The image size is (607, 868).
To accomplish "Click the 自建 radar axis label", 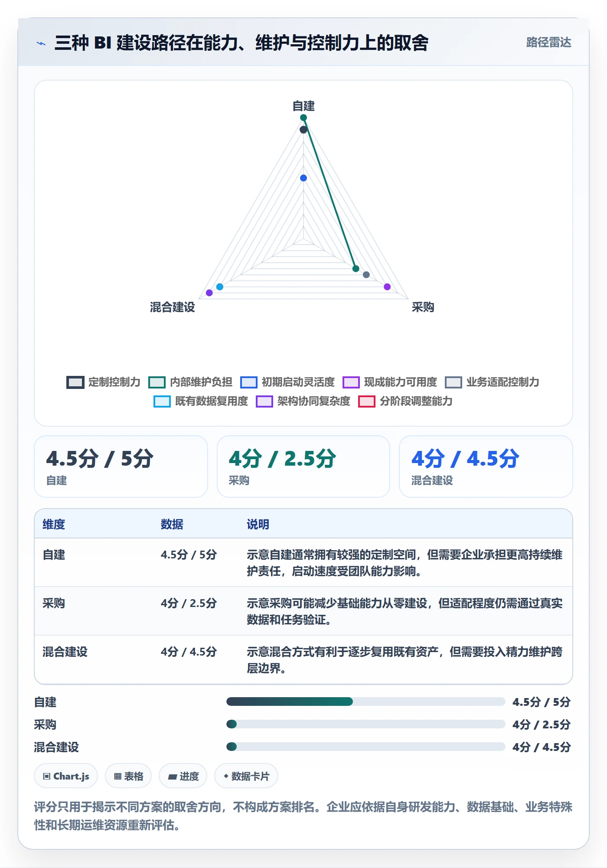I will [303, 106].
